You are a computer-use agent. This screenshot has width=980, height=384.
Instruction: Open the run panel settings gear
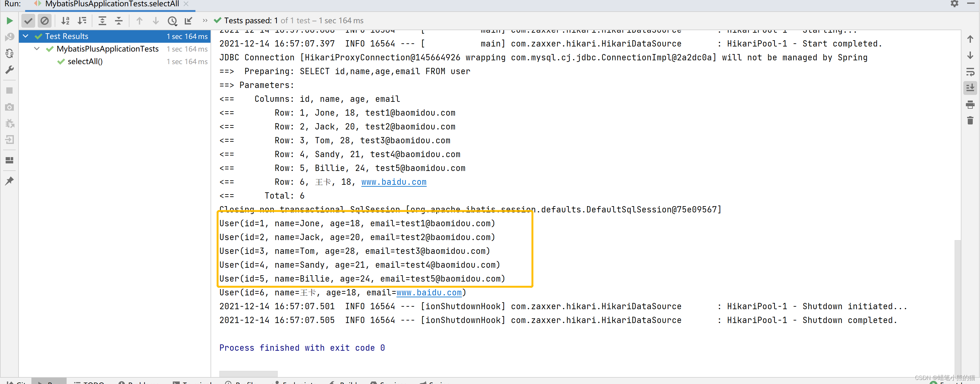tap(955, 4)
